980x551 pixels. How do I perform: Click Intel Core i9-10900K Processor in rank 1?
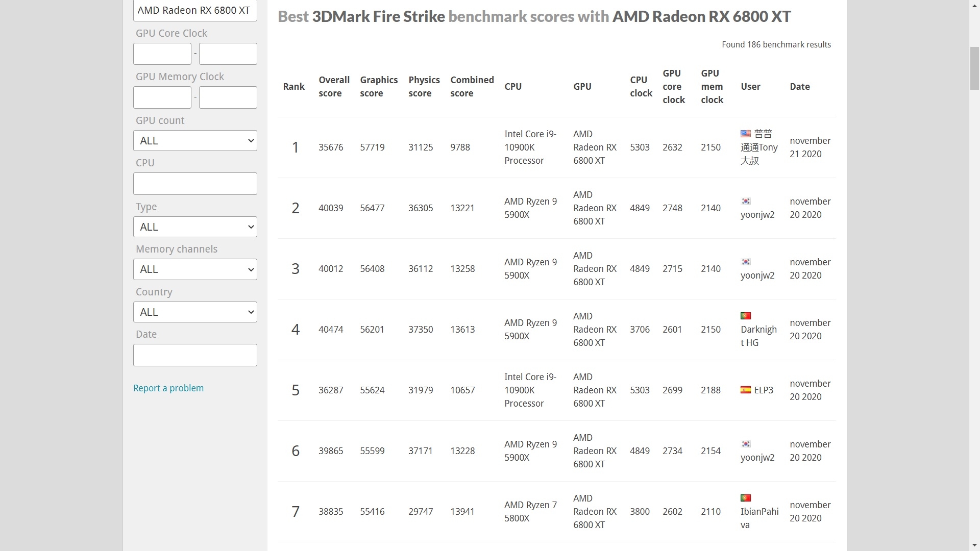coord(530,147)
